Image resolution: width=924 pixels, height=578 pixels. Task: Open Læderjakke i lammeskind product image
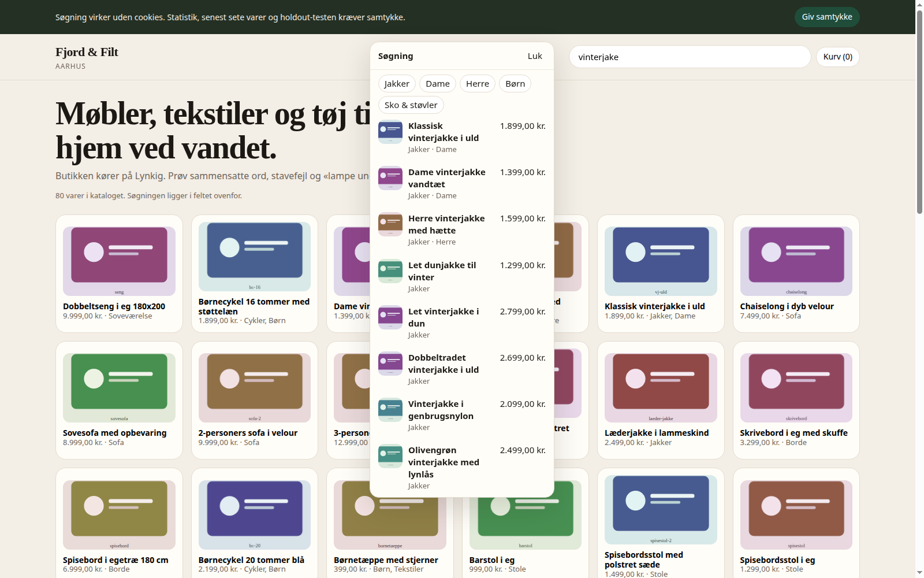pyautogui.click(x=661, y=388)
